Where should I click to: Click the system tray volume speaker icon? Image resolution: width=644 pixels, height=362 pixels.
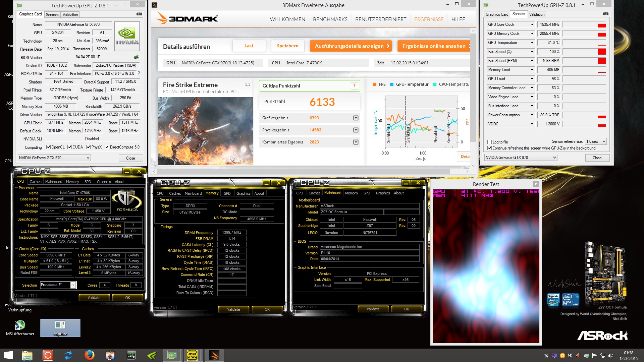611,356
